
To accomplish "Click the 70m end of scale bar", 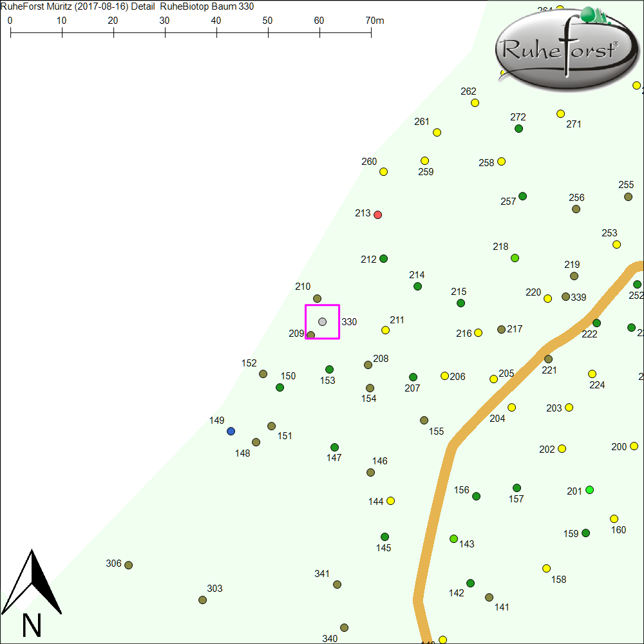I will coord(372,31).
